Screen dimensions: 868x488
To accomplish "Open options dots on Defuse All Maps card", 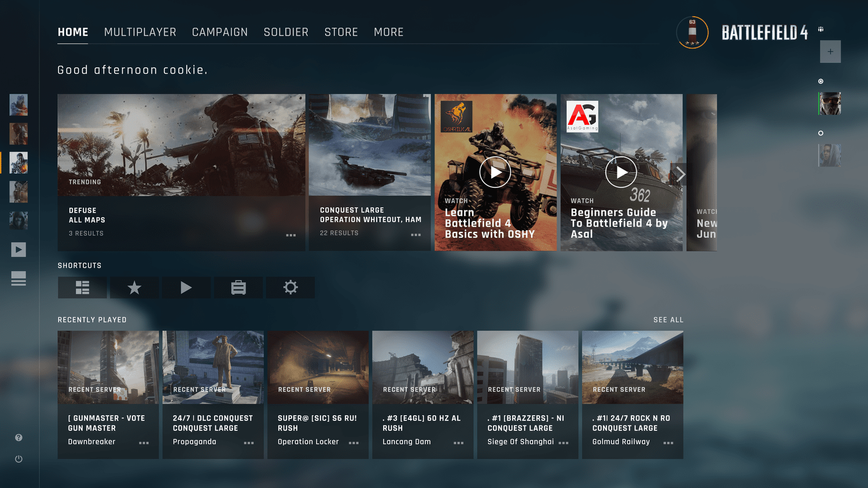I will tap(291, 235).
